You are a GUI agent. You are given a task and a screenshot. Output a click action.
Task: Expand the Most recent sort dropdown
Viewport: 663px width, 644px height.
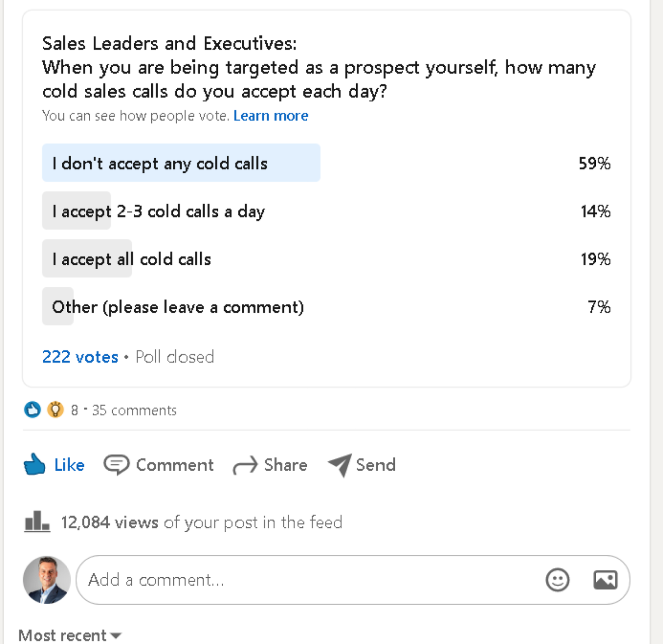pos(70,636)
